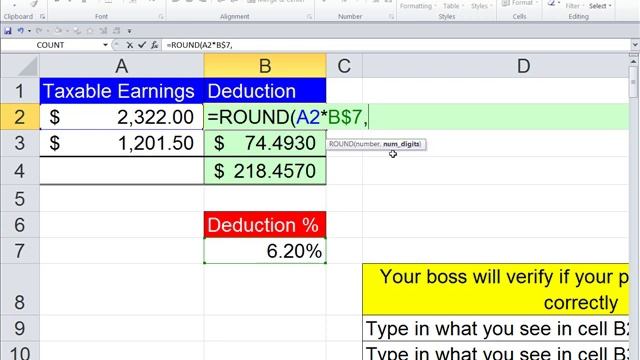Screen dimensions: 640x360
Task: Click num_digits argument in tooltip
Action: (401, 144)
